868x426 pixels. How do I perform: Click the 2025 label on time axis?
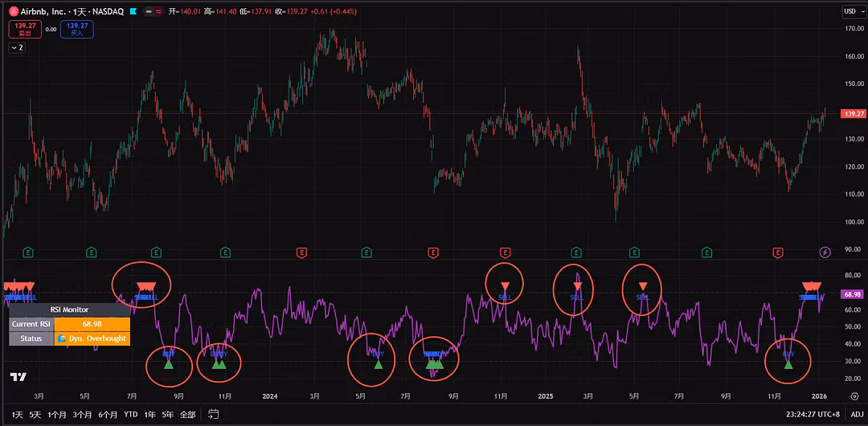(x=546, y=395)
